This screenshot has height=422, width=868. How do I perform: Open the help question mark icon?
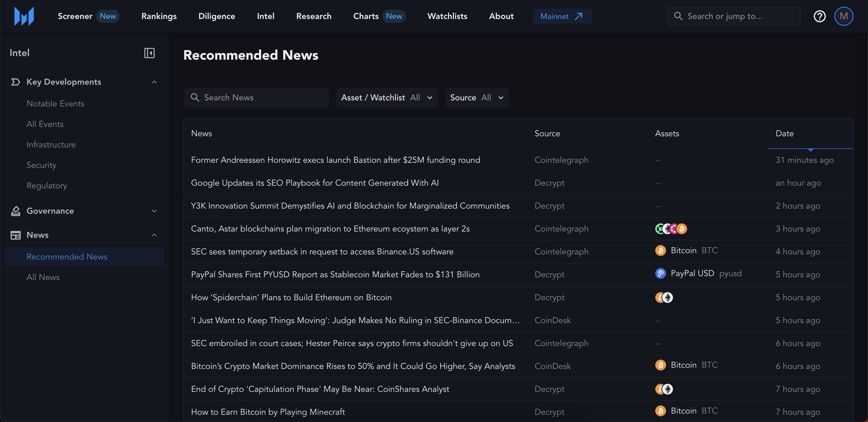tap(819, 16)
